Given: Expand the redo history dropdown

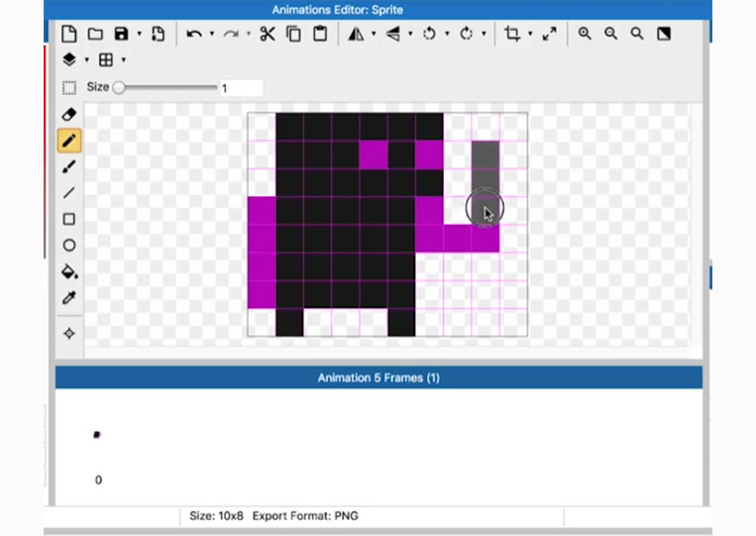Looking at the screenshot, I should tap(249, 34).
